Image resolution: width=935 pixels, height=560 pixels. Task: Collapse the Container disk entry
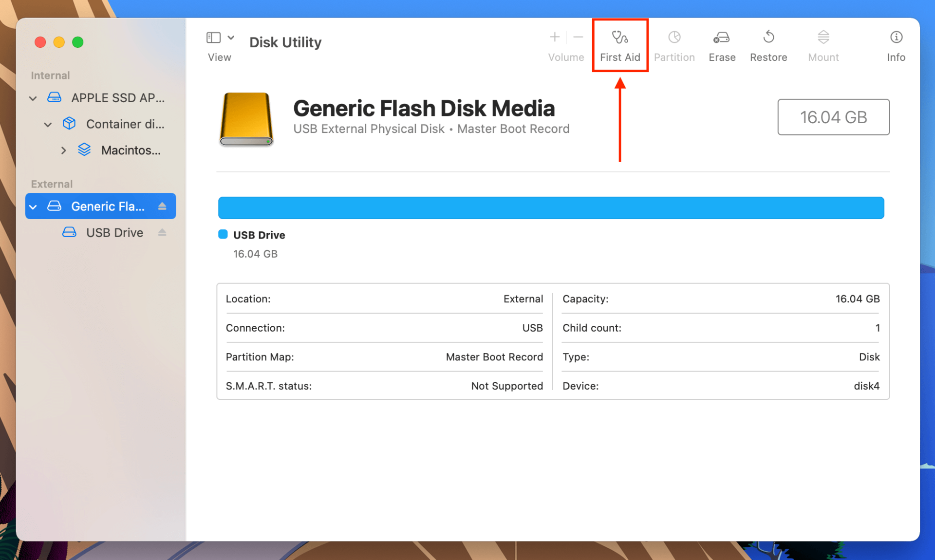48,124
